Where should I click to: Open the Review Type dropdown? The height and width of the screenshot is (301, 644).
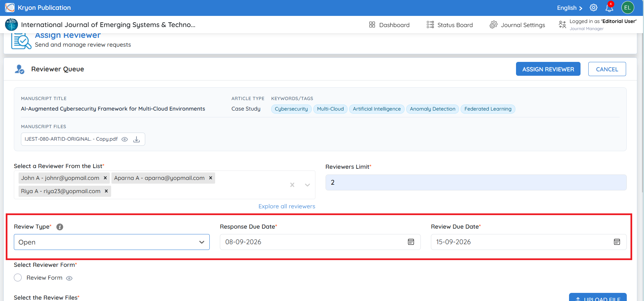(x=112, y=242)
